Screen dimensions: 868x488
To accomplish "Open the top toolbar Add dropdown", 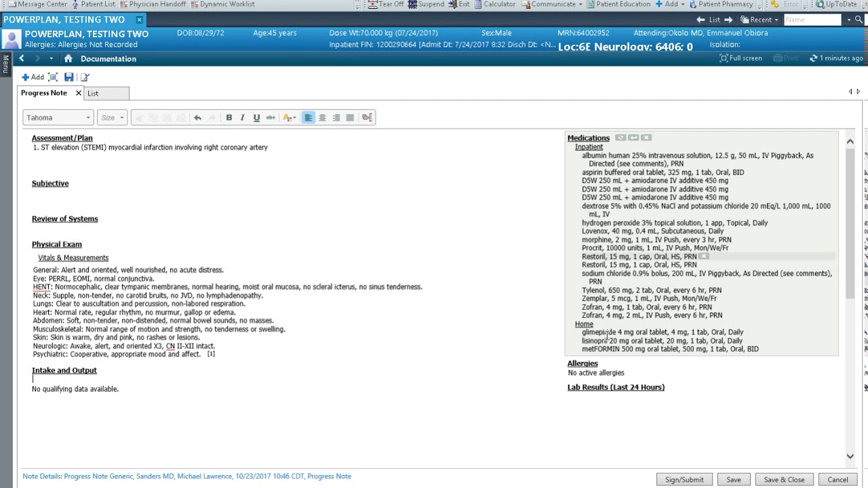I will pos(670,4).
